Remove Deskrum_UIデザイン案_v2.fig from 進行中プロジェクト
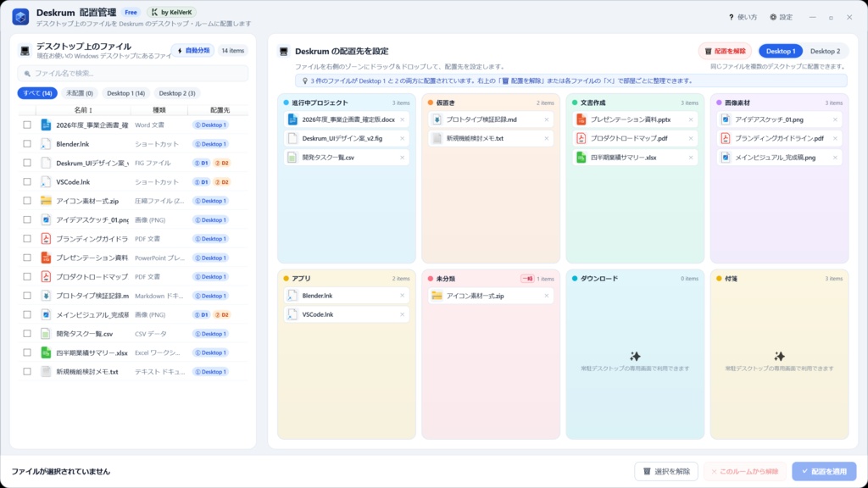Viewport: 868px width, 488px height. tap(403, 138)
